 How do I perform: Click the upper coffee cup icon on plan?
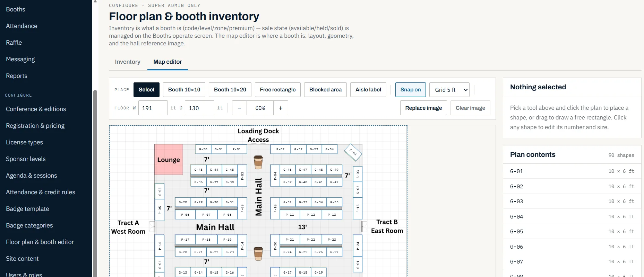click(258, 162)
